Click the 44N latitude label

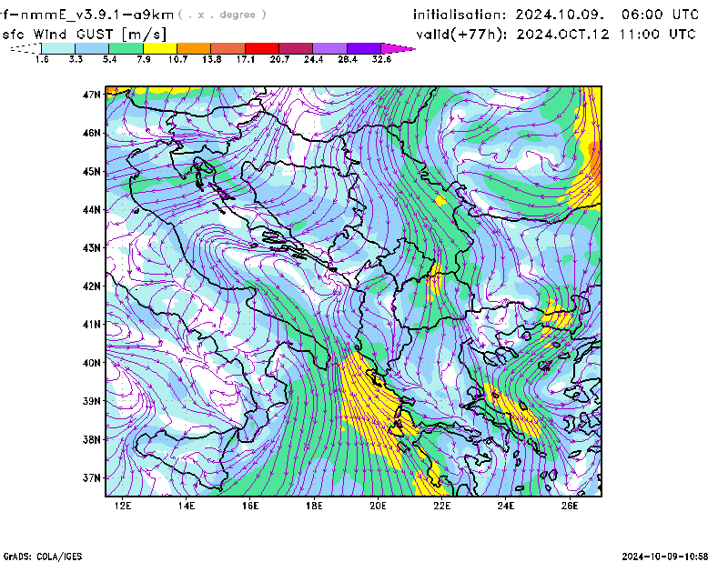click(x=92, y=210)
